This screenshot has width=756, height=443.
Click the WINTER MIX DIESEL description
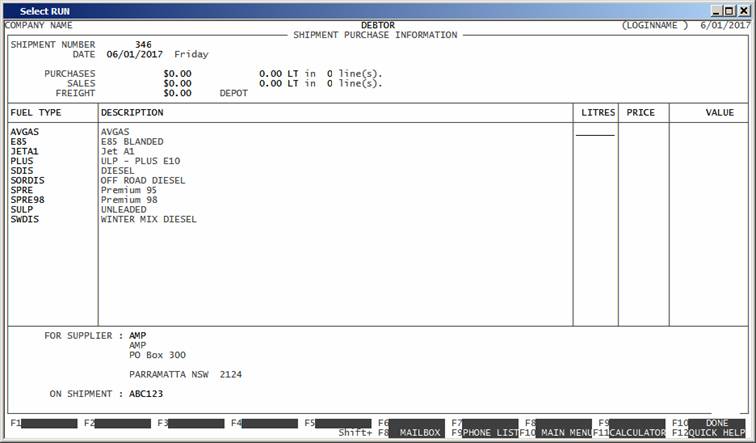[148, 219]
